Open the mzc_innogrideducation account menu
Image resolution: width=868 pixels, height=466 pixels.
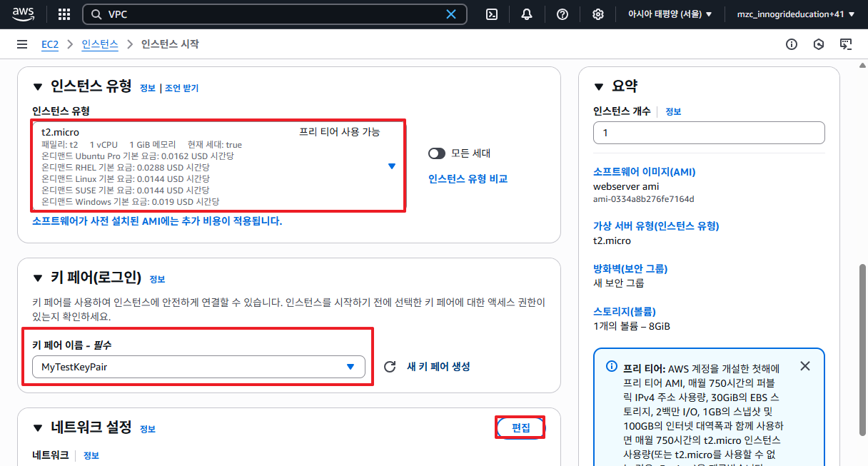pyautogui.click(x=796, y=14)
